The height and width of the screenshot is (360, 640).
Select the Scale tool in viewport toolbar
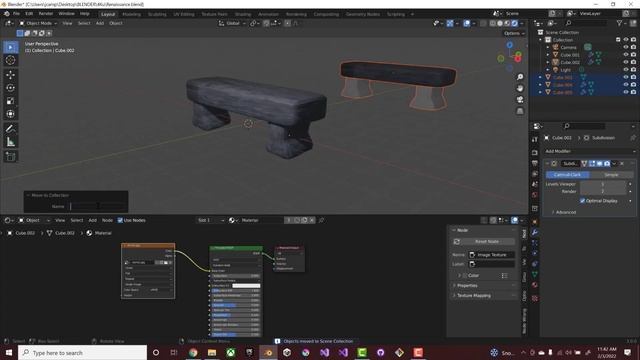click(x=11, y=101)
